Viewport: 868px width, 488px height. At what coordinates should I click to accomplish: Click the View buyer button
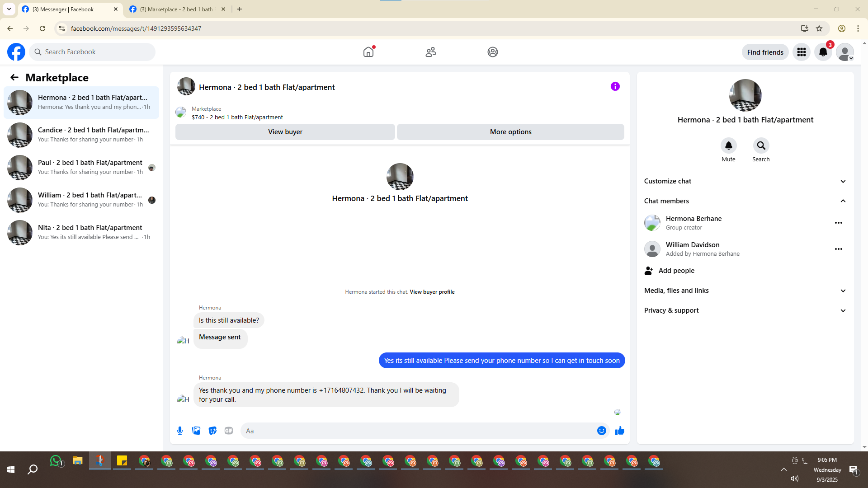point(285,132)
